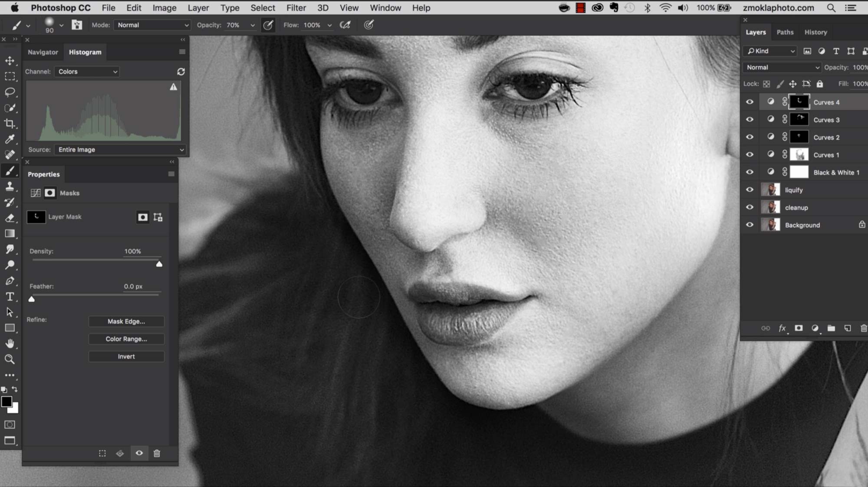
Task: Select the Hand tool
Action: click(x=10, y=343)
